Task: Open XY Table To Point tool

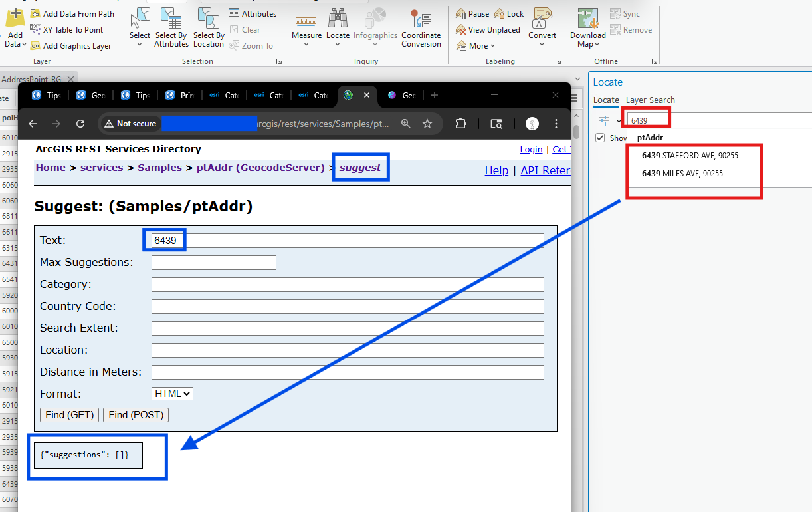Action: 67,30
